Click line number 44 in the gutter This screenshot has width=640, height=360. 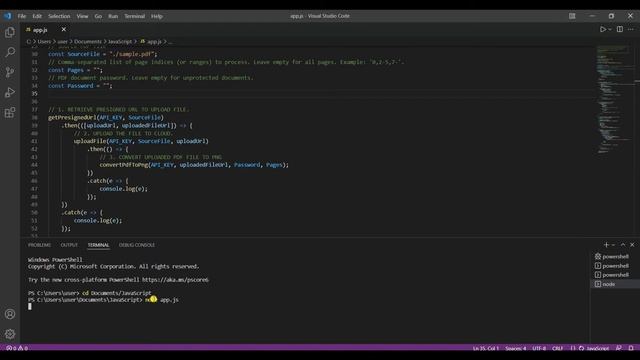click(34, 165)
